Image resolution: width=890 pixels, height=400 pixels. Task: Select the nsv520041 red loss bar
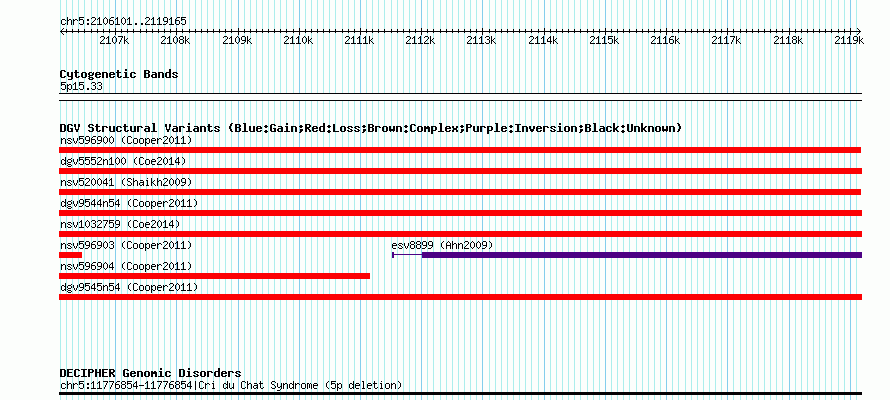(x=460, y=192)
